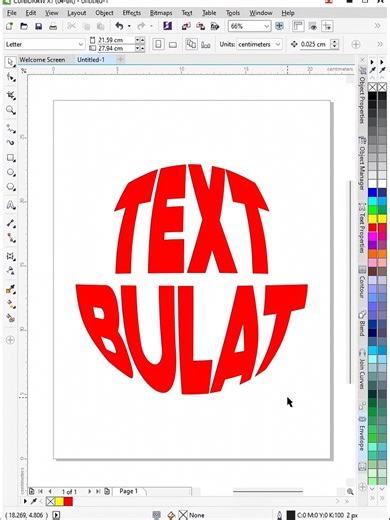Select the Connector tool

[11, 238]
